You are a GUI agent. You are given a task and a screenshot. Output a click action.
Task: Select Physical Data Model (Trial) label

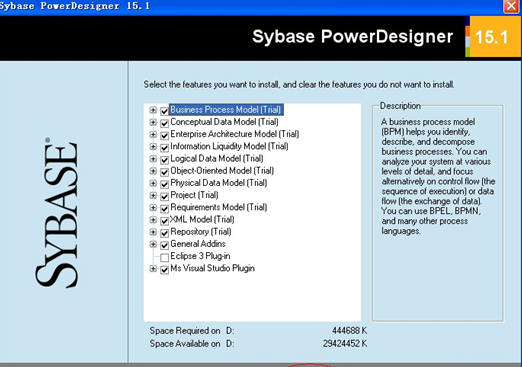[x=219, y=183]
